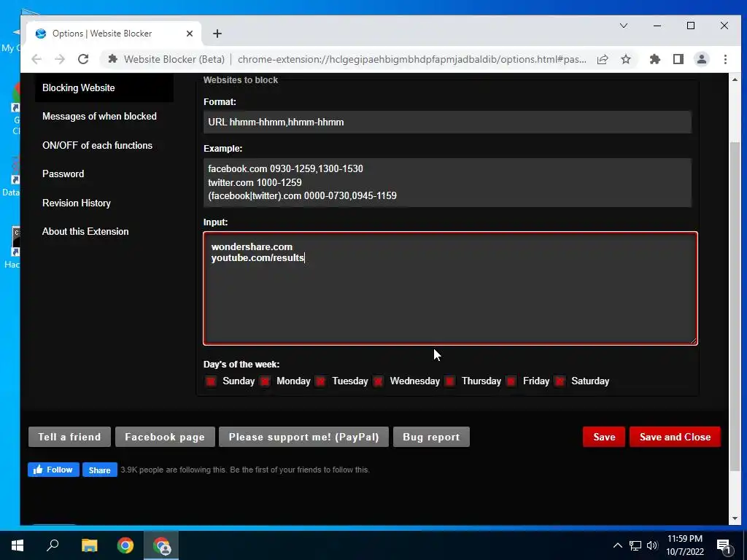This screenshot has width=747, height=560.
Task: Click Please support me! (PayPal) button
Action: 303,437
